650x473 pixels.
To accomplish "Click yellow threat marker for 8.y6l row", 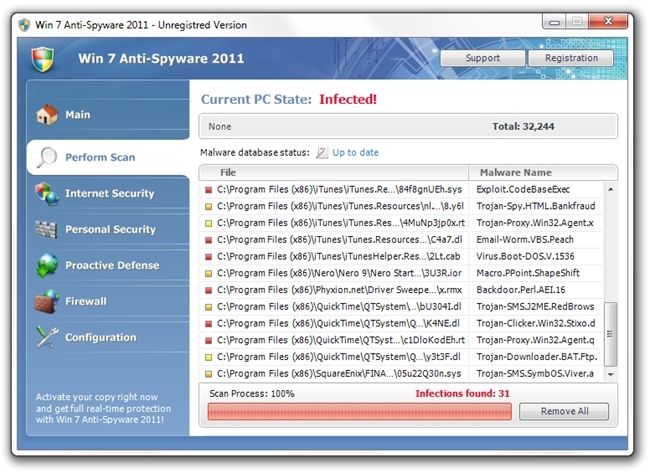I will tap(209, 206).
